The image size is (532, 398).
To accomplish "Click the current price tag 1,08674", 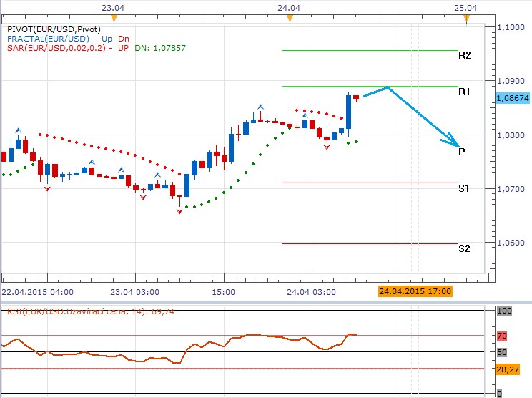I will point(513,98).
